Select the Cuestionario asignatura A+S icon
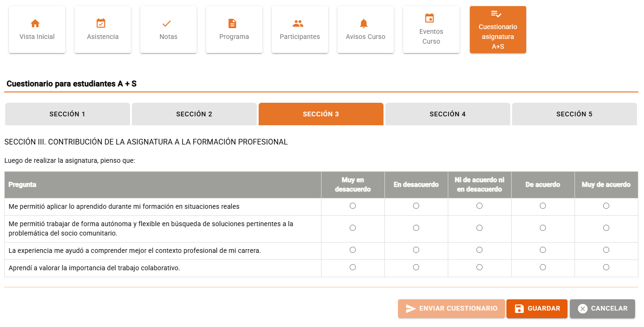The image size is (644, 327). pos(498,30)
